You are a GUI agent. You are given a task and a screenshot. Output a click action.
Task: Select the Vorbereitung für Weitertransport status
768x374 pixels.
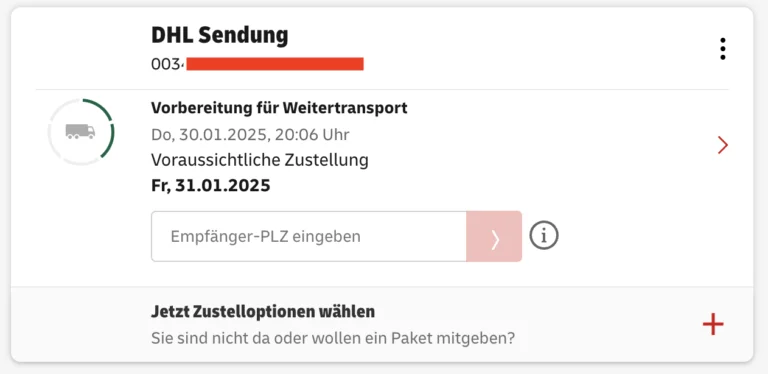(x=279, y=108)
